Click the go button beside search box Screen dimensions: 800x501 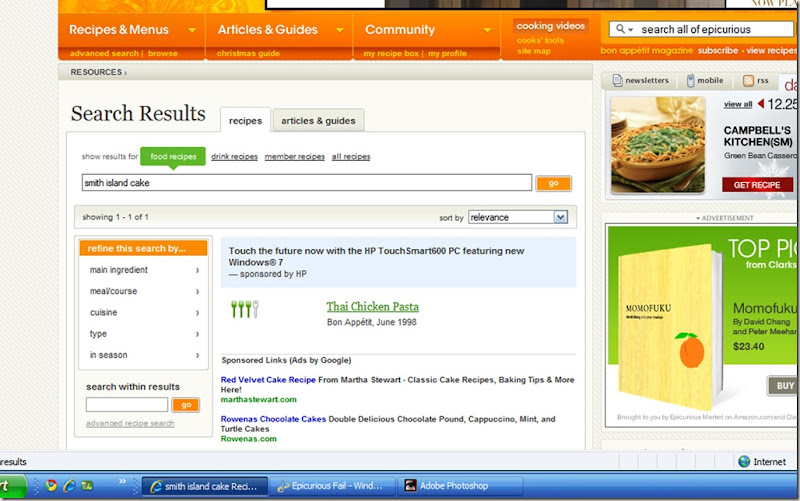click(x=554, y=183)
